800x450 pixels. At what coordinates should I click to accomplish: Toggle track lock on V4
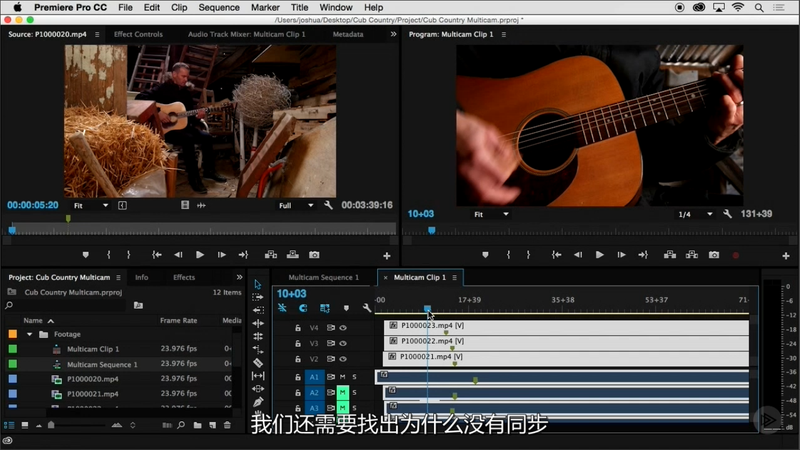click(298, 328)
